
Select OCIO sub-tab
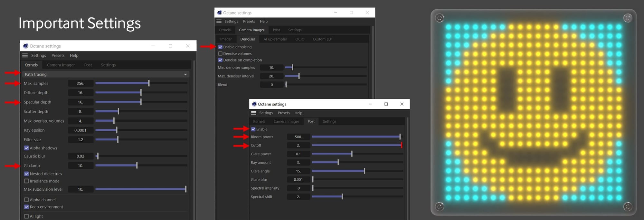[x=300, y=39]
